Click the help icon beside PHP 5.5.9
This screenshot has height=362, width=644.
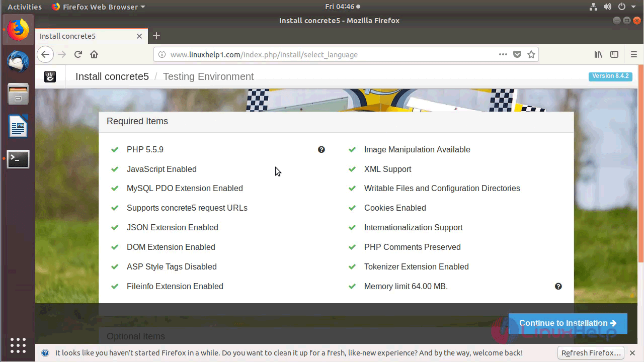click(x=321, y=149)
